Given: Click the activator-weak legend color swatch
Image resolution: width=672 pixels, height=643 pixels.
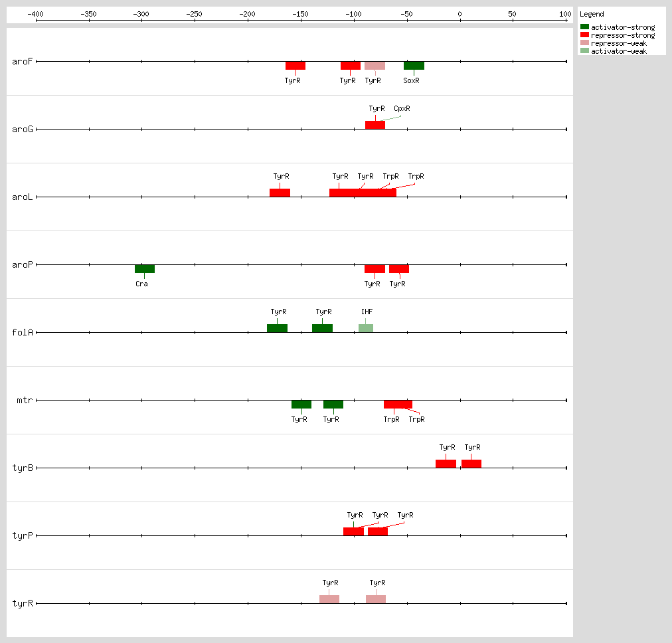Looking at the screenshot, I should click(x=584, y=50).
